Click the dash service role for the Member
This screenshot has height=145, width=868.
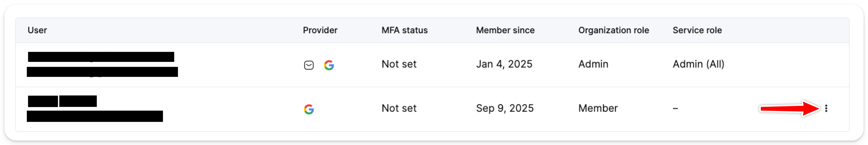pyautogui.click(x=675, y=108)
